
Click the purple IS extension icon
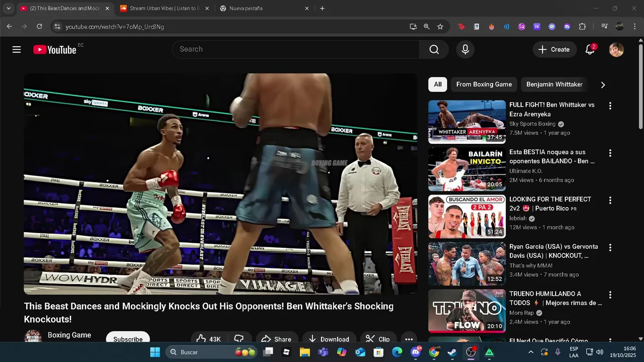pos(537,27)
